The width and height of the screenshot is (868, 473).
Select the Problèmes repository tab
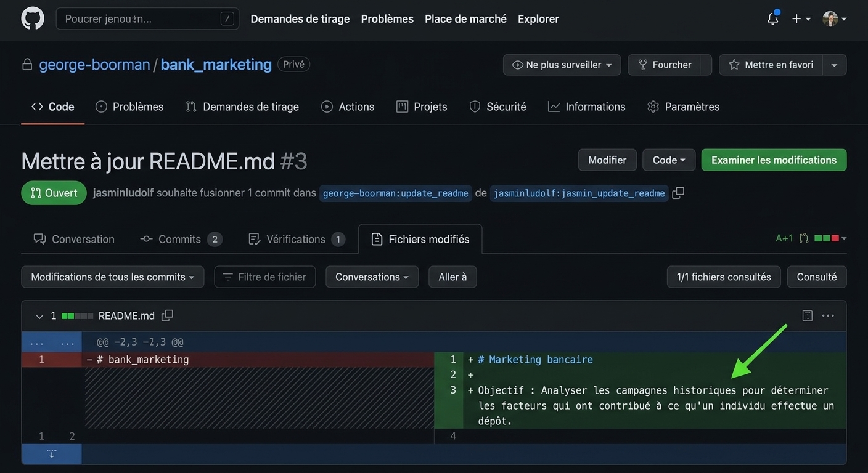129,107
